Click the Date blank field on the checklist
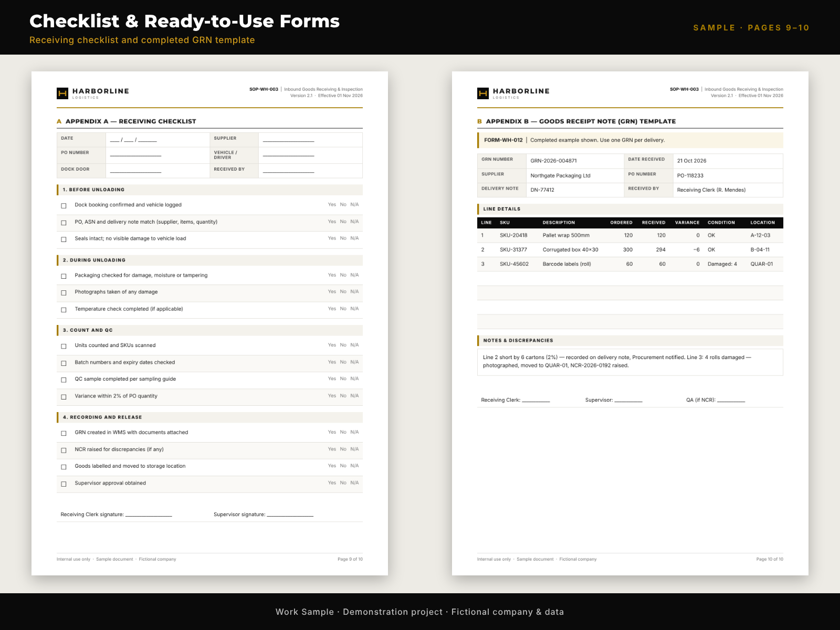The image size is (840, 630). [x=133, y=140]
